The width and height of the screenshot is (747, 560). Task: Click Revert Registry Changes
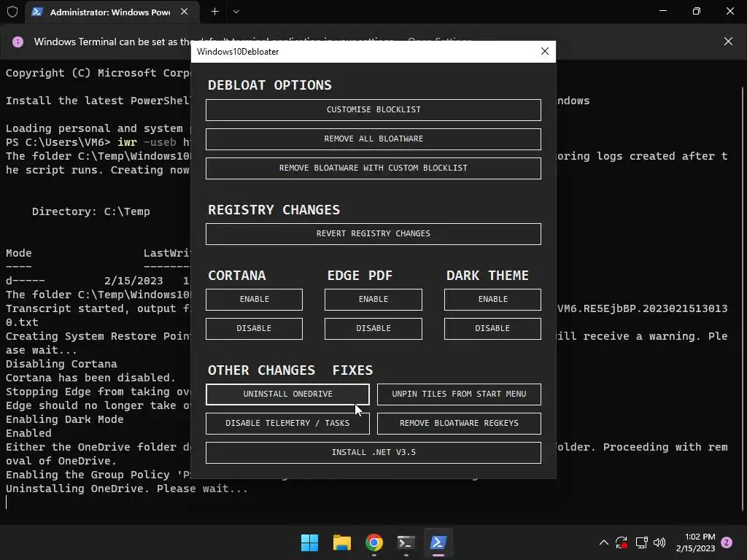click(373, 233)
